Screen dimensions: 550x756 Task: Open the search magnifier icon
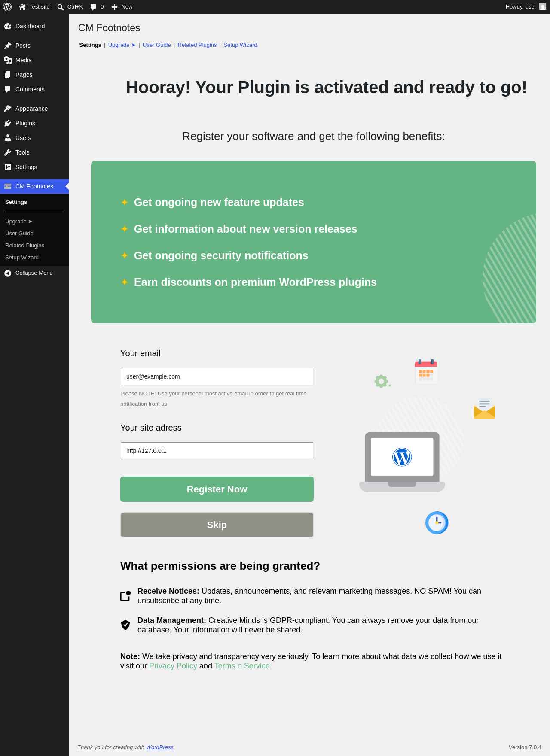[61, 7]
